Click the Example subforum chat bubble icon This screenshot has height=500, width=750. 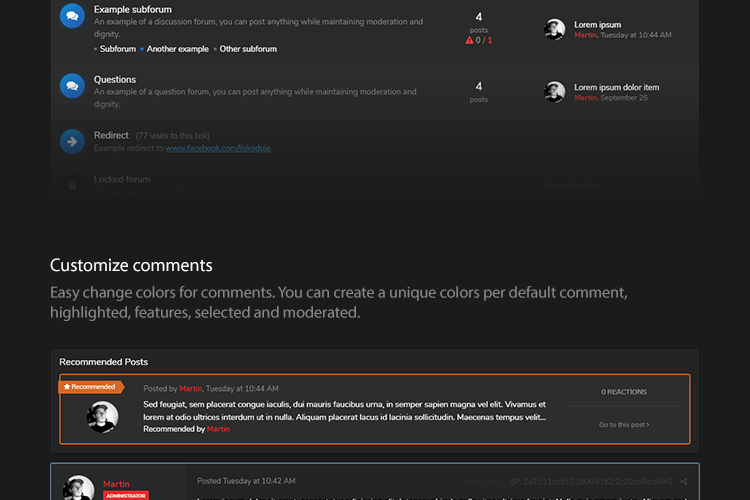coord(72,16)
